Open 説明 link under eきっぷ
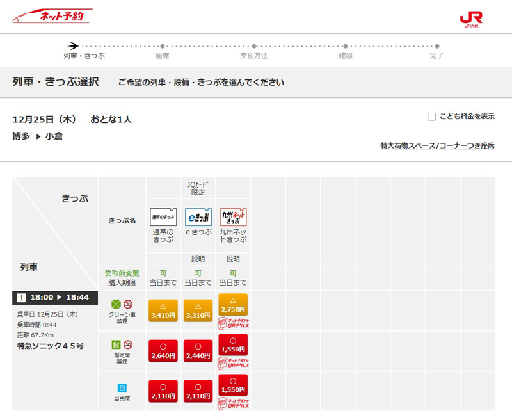512x420 pixels. click(198, 259)
